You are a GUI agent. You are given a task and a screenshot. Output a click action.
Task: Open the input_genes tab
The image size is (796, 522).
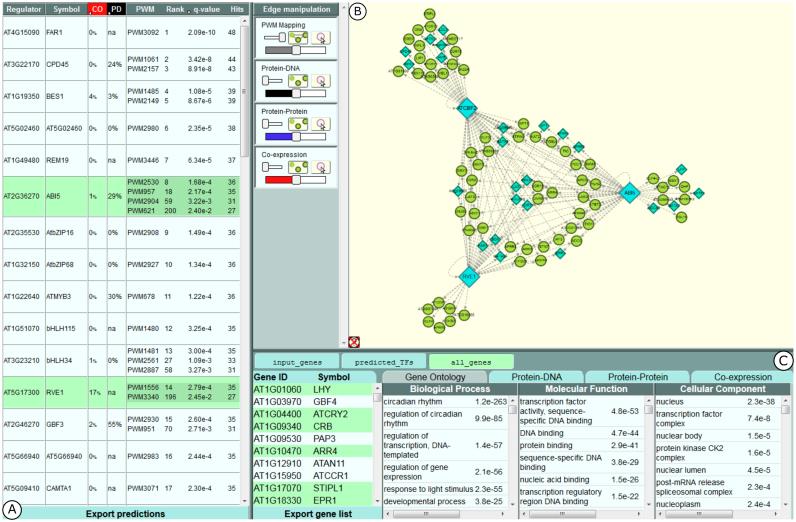pos(297,360)
